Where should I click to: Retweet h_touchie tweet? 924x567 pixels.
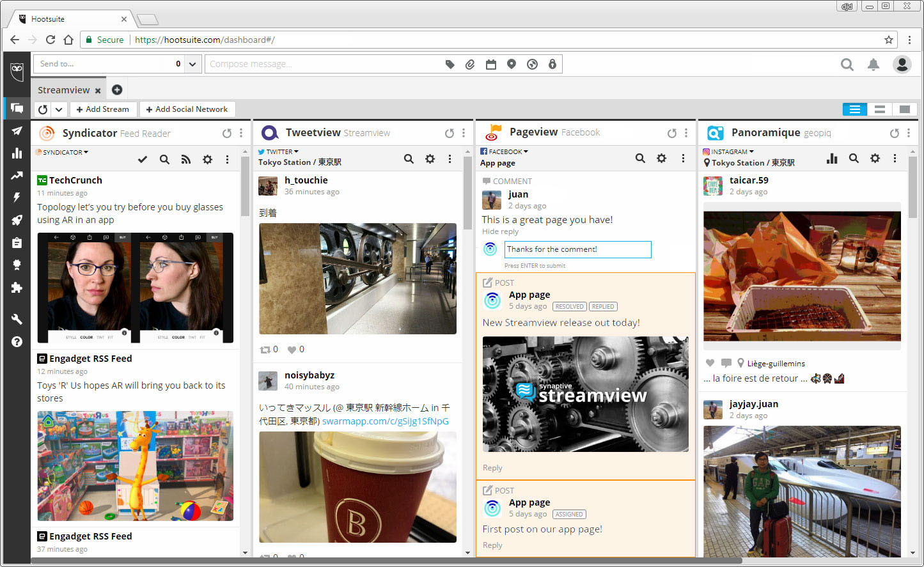(265, 350)
